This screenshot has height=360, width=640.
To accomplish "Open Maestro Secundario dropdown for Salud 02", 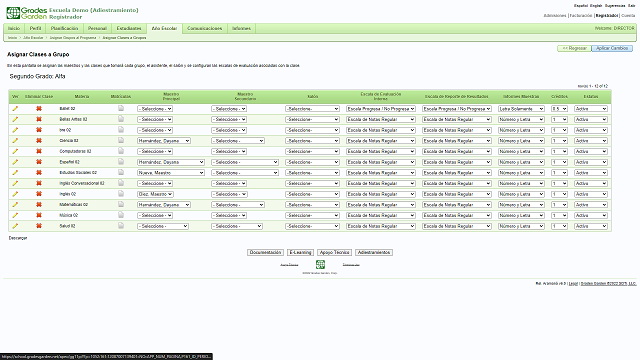I will pyautogui.click(x=237, y=226).
